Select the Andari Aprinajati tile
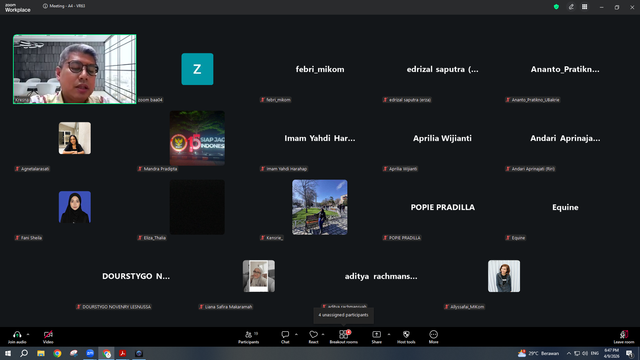This screenshot has width=640, height=360. (x=565, y=138)
